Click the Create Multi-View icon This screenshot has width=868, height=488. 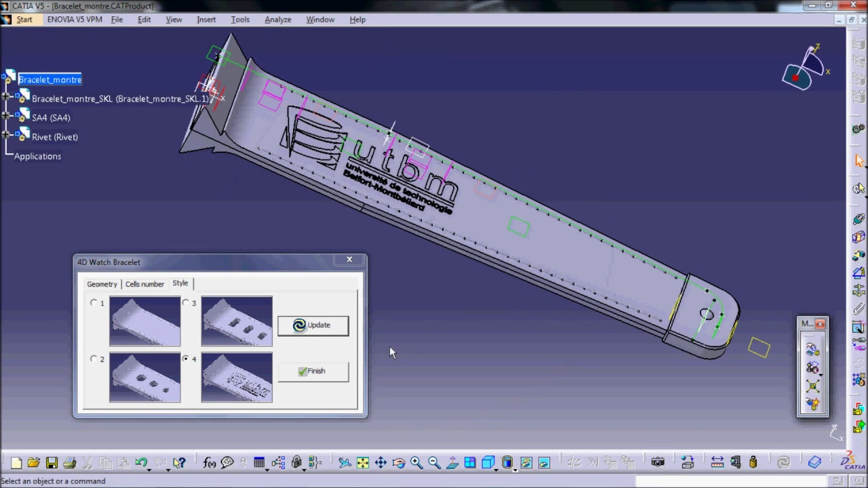click(470, 463)
